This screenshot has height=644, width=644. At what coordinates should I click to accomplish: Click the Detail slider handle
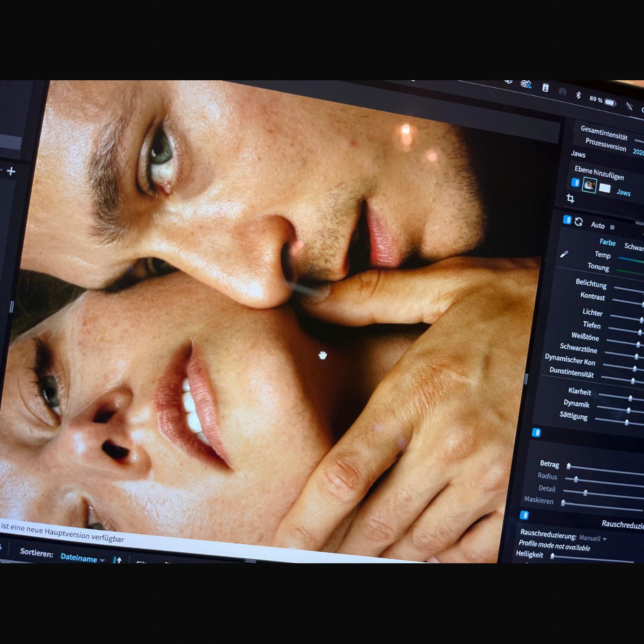[585, 493]
